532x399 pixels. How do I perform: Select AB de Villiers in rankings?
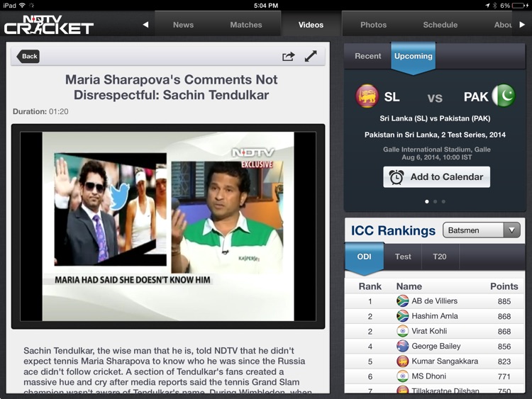(x=435, y=301)
